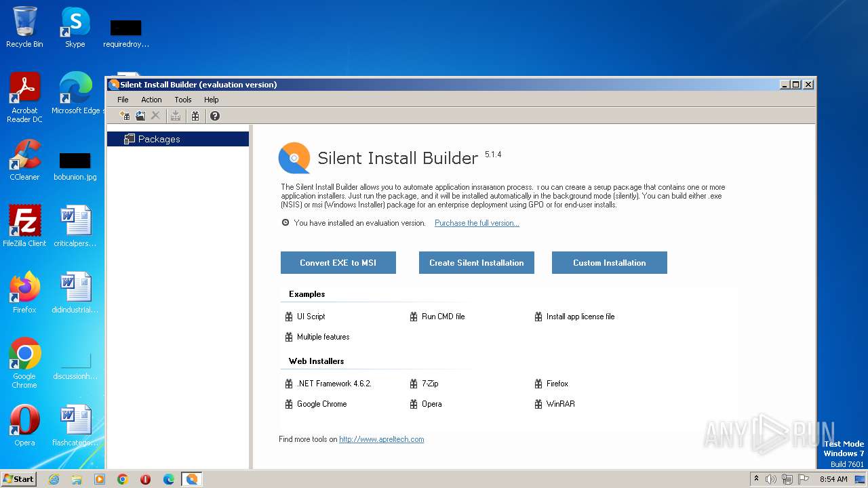Open the Install app license file example
The height and width of the screenshot is (488, 868).
coord(580,317)
